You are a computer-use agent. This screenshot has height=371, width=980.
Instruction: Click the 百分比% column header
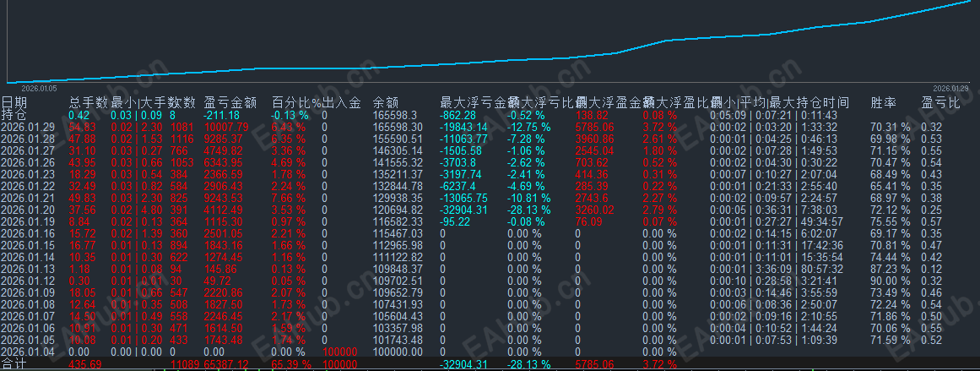[x=296, y=102]
